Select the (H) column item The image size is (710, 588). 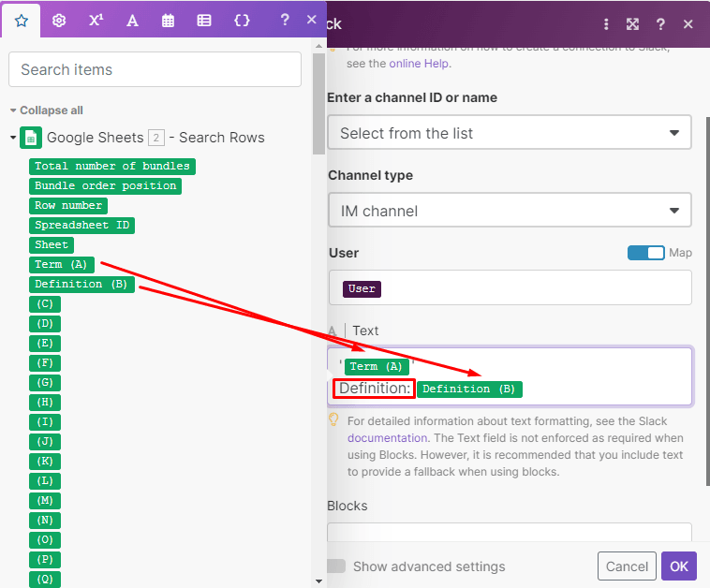[x=45, y=403]
